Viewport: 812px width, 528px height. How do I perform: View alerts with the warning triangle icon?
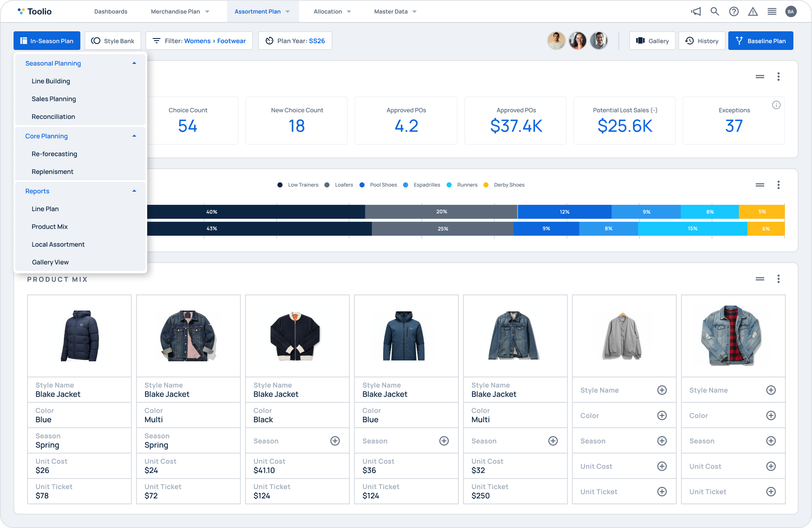click(x=753, y=11)
